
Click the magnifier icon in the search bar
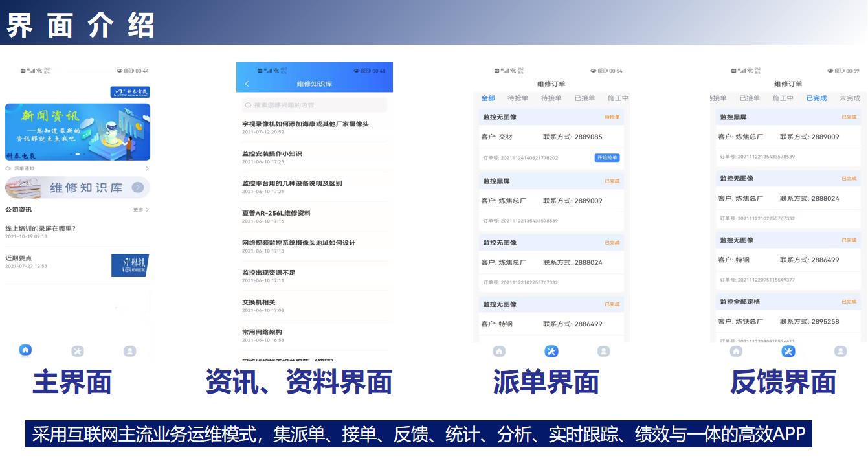pos(248,105)
